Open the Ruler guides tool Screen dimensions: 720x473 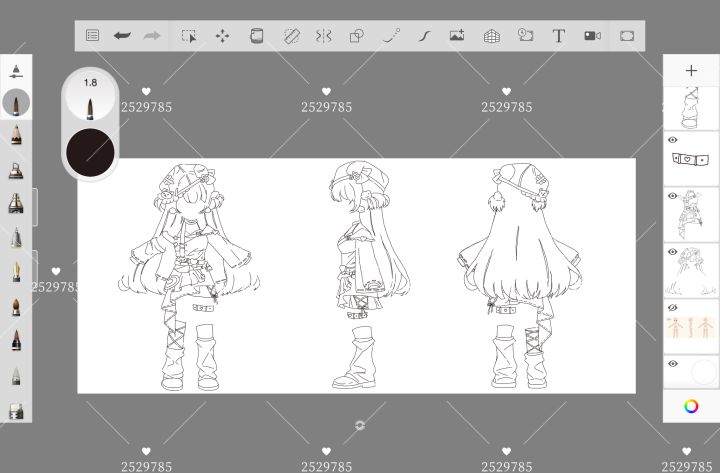tap(292, 36)
